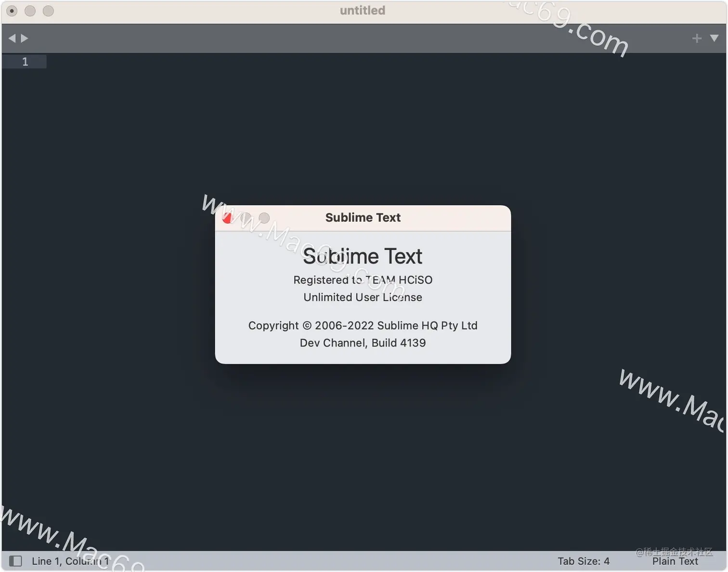Click Dev Channel, Build 4139 text
The height and width of the screenshot is (572, 728).
363,343
